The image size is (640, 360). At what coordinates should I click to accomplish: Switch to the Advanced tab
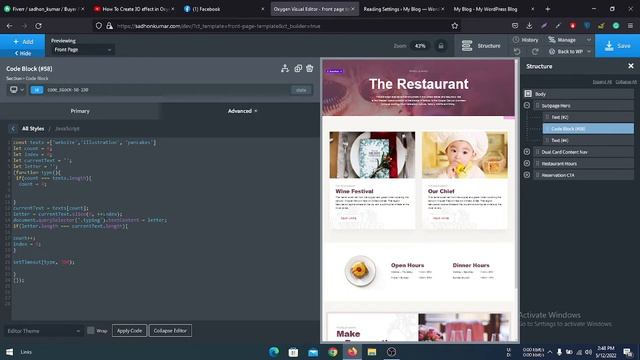pyautogui.click(x=242, y=111)
